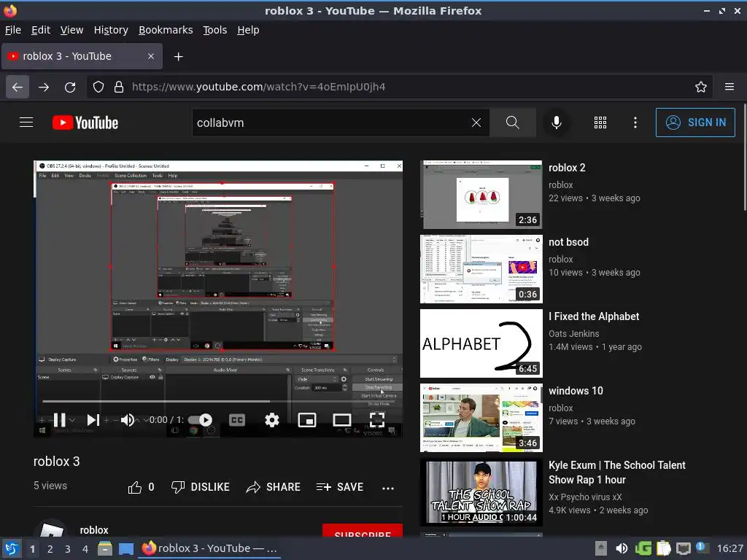
Task: Toggle the autoplay switch in the player
Action: pos(200,419)
